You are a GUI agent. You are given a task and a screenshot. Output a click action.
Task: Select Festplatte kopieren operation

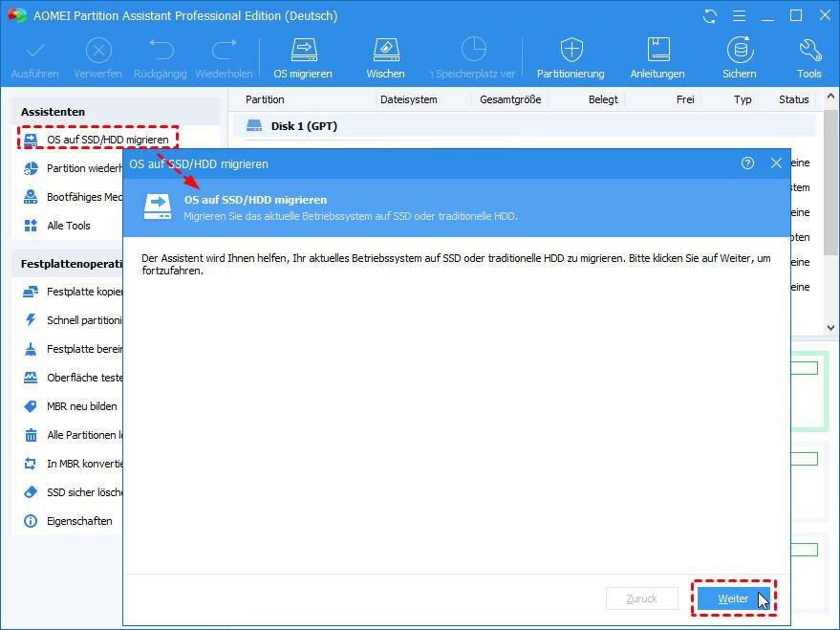[x=73, y=292]
